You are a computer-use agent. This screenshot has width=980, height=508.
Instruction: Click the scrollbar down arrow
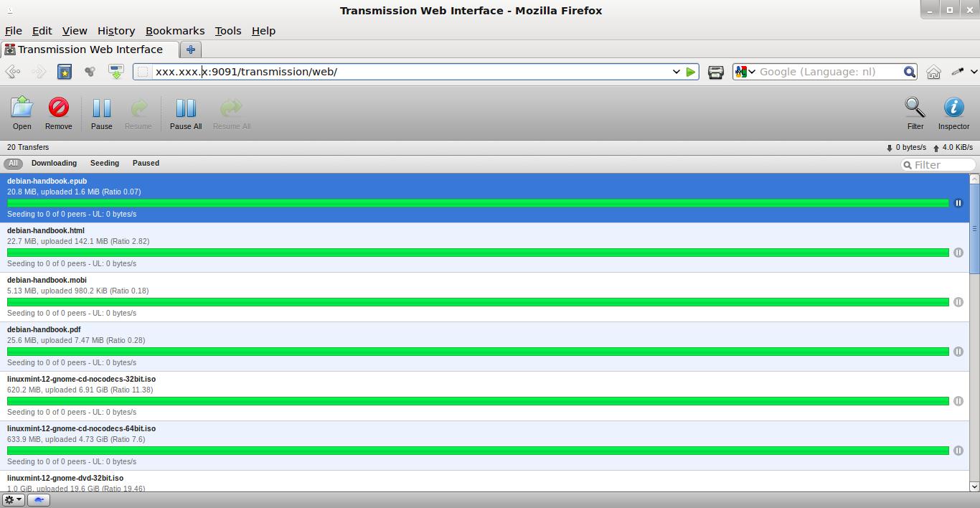pos(974,486)
